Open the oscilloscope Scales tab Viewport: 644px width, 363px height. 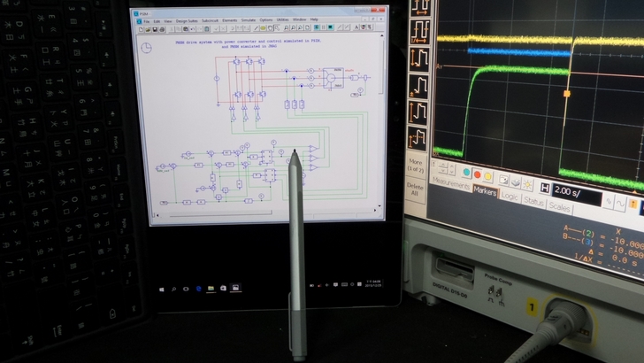tap(559, 208)
